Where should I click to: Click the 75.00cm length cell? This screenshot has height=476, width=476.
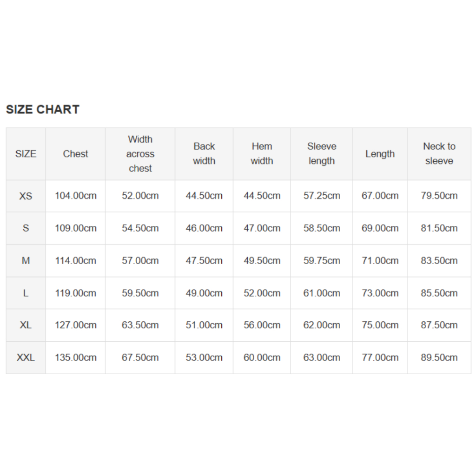380,325
